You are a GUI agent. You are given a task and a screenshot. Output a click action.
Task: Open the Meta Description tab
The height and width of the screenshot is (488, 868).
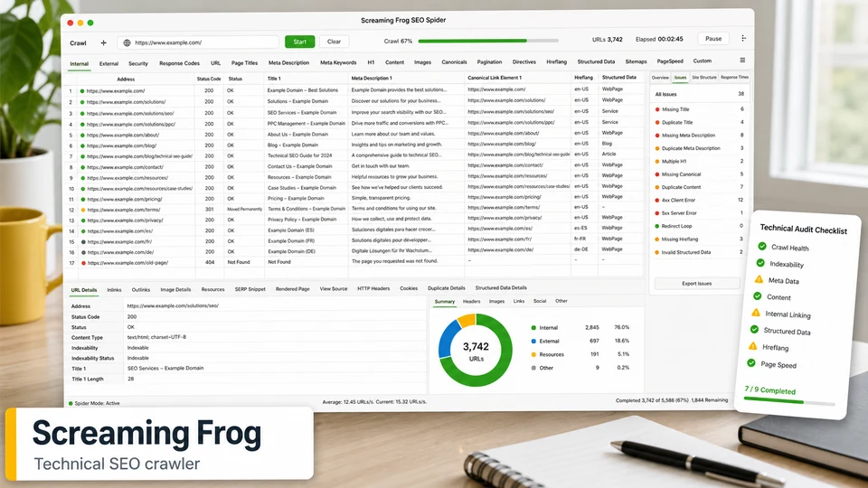pos(289,62)
